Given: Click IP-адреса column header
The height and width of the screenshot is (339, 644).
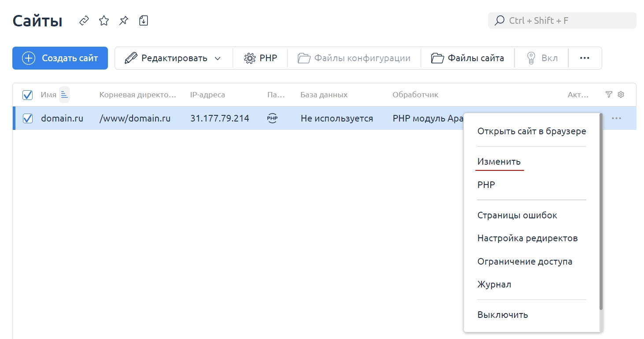Looking at the screenshot, I should (207, 95).
